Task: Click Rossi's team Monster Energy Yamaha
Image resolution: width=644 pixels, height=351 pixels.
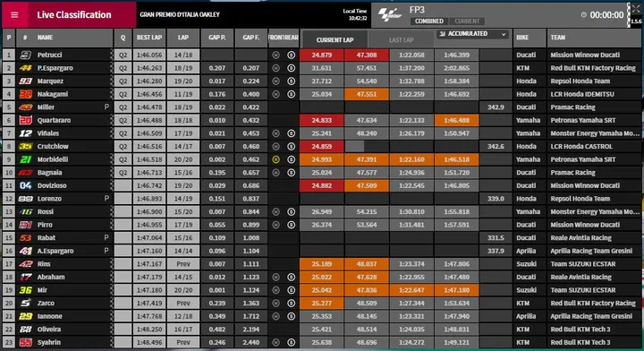Action: (x=595, y=211)
